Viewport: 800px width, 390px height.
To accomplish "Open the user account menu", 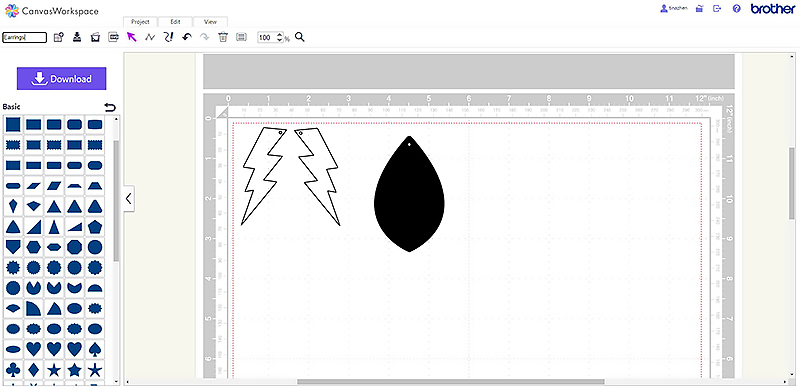I will pos(674,9).
